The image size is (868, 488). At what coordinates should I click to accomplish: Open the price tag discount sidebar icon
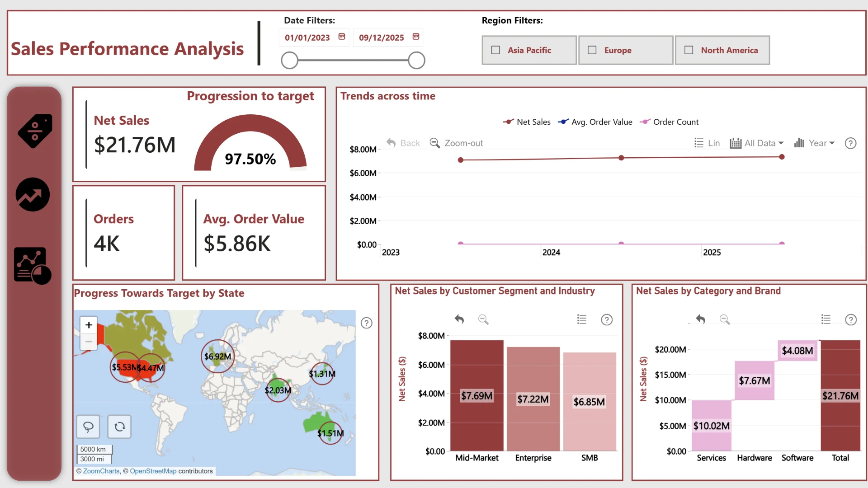(35, 131)
